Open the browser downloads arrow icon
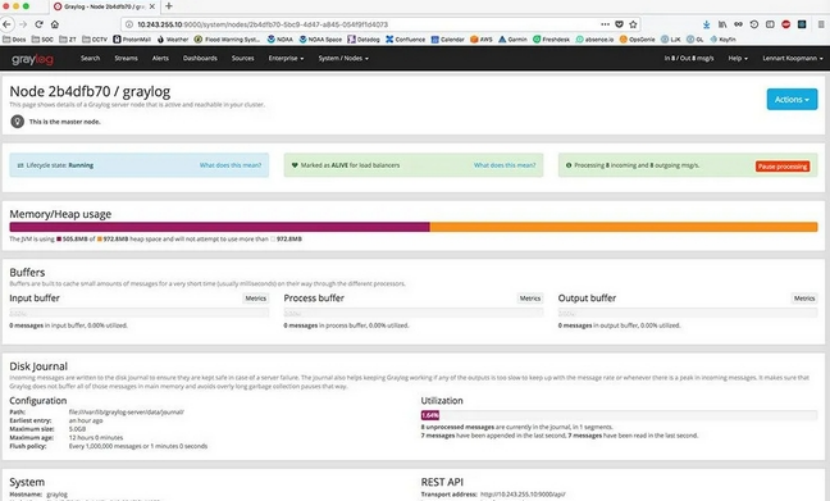The height and width of the screenshot is (501, 831). point(707,23)
